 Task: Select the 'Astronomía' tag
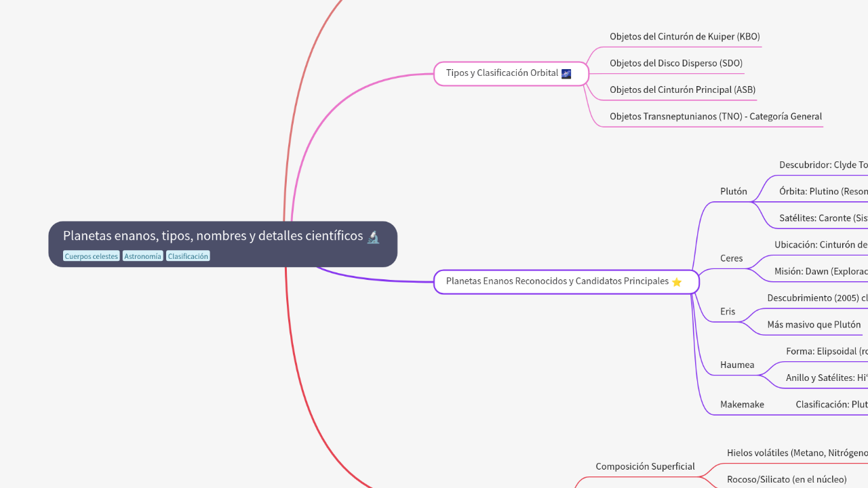click(142, 256)
